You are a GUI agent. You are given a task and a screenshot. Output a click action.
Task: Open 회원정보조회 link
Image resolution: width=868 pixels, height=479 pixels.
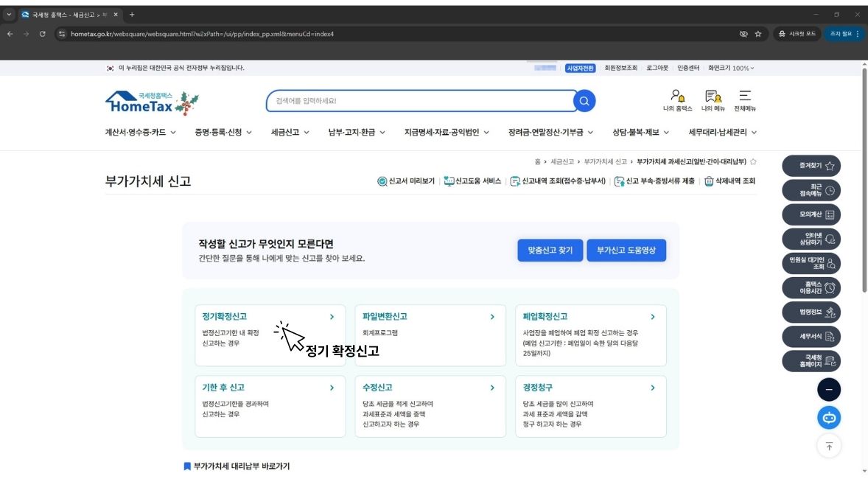pos(620,68)
